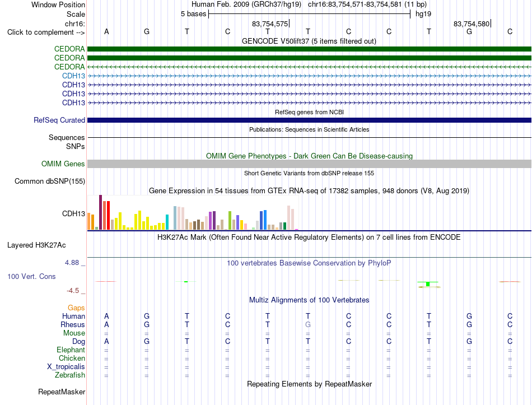Click coordinate marker 83,754,580
This screenshot has width=532, height=405.
tap(472, 24)
